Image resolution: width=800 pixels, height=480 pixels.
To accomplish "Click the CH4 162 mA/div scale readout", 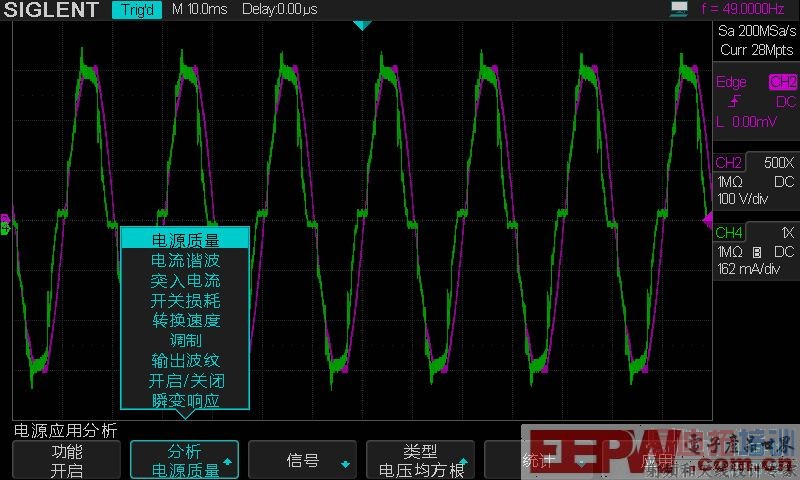I will coord(748,269).
